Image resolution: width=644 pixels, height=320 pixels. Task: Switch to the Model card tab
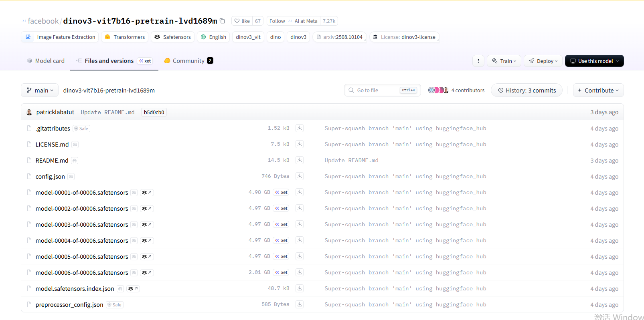point(46,61)
